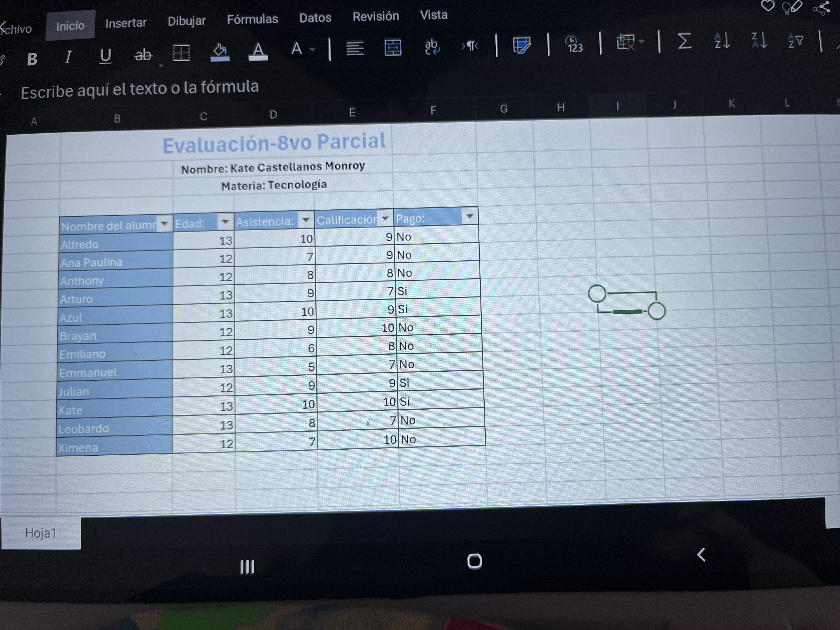Screen dimensions: 840x630
Task: Open the Hoja1 sheet tab
Action: [41, 533]
